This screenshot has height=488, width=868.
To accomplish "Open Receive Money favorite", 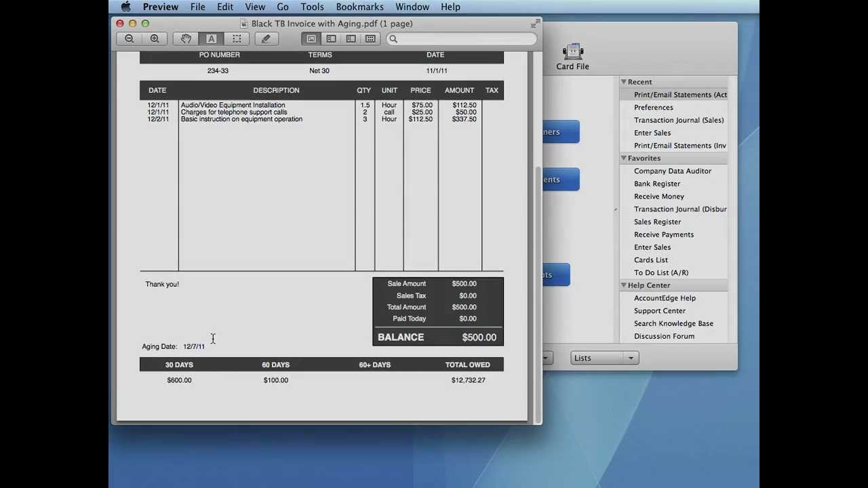I will pos(659,197).
